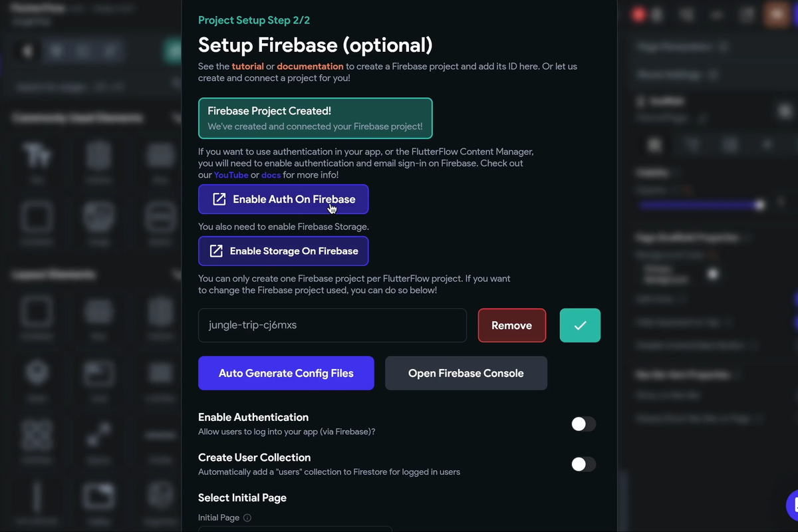Click the red project issues icon in top bar
This screenshot has height=532, width=798.
[x=637, y=14]
